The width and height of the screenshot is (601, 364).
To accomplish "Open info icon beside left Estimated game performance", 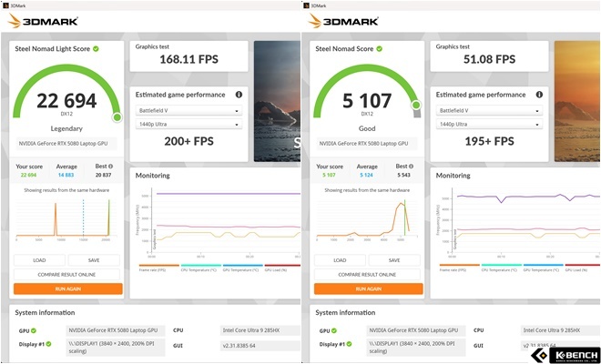I will (239, 95).
